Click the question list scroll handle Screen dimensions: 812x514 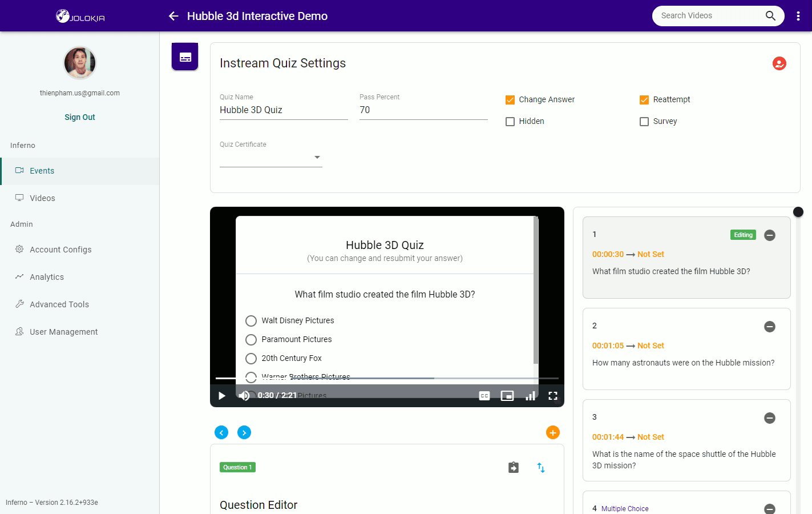798,212
